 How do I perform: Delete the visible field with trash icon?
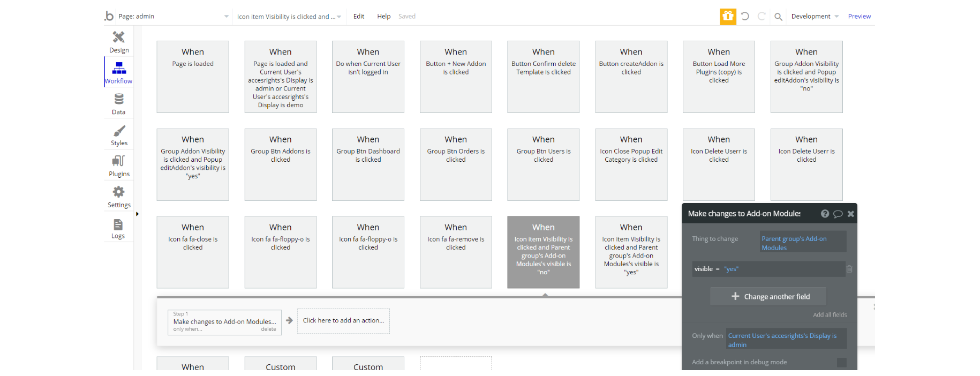[x=849, y=269]
